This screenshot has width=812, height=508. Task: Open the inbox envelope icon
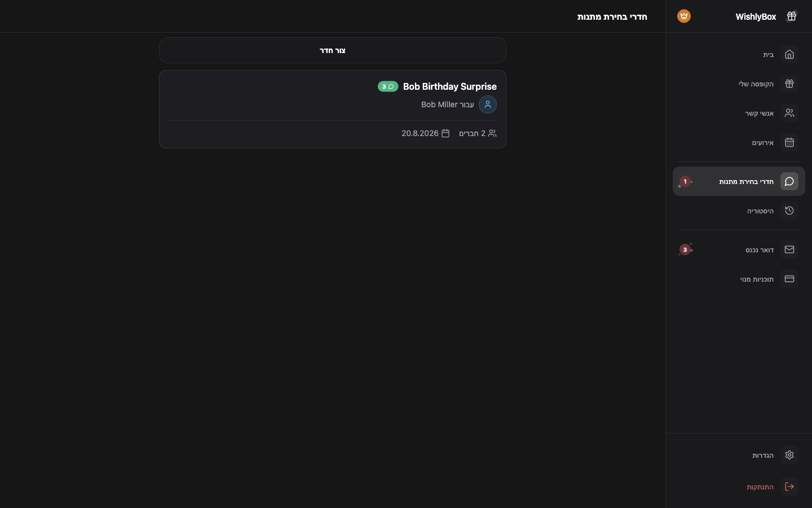789,250
